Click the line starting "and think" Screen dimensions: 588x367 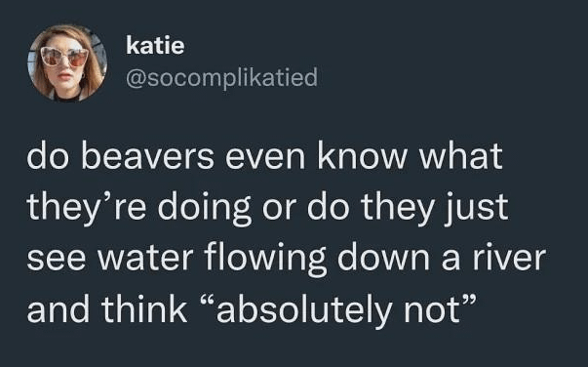coord(252,310)
